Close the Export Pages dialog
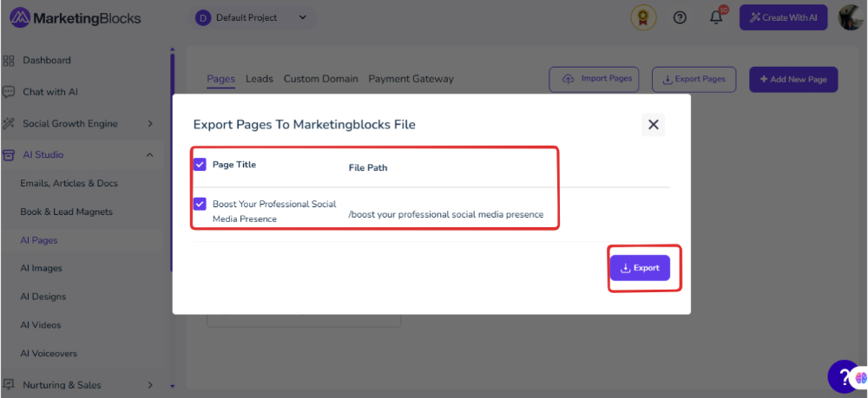868x398 pixels. point(654,124)
